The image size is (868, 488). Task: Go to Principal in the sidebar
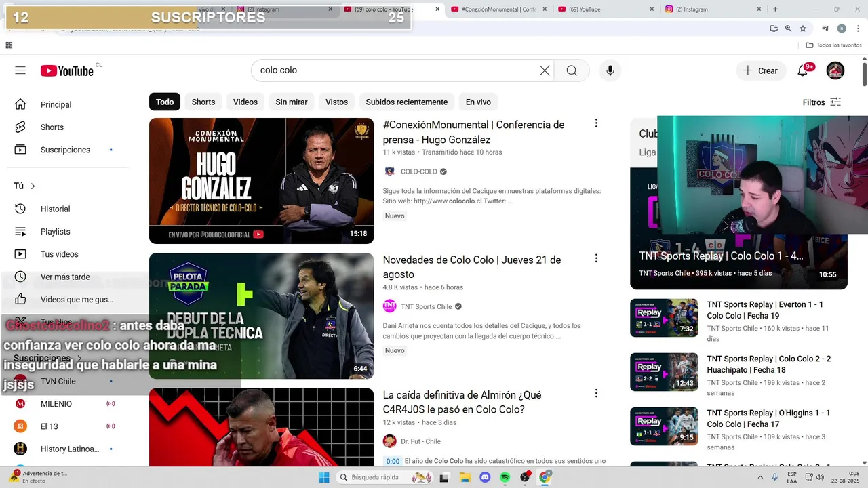[56, 104]
